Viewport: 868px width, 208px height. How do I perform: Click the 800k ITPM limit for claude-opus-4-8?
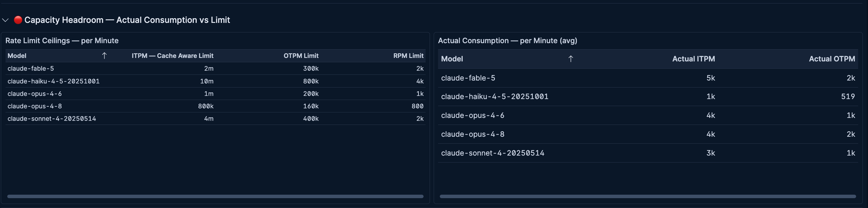coord(205,106)
